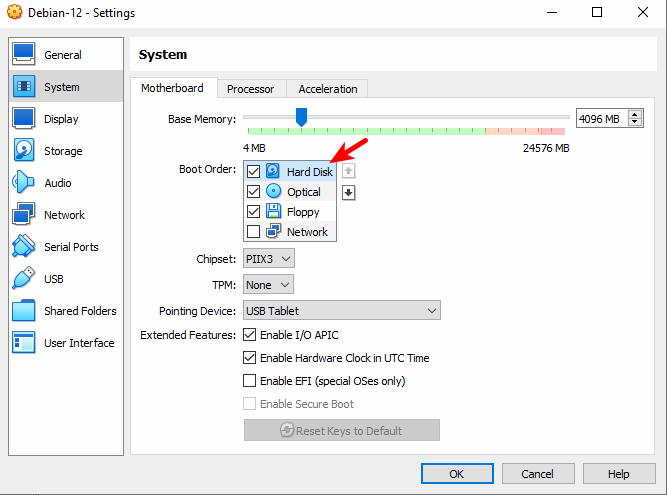The height and width of the screenshot is (495, 667).
Task: Select User Interface label in sidebar
Action: [x=79, y=343]
